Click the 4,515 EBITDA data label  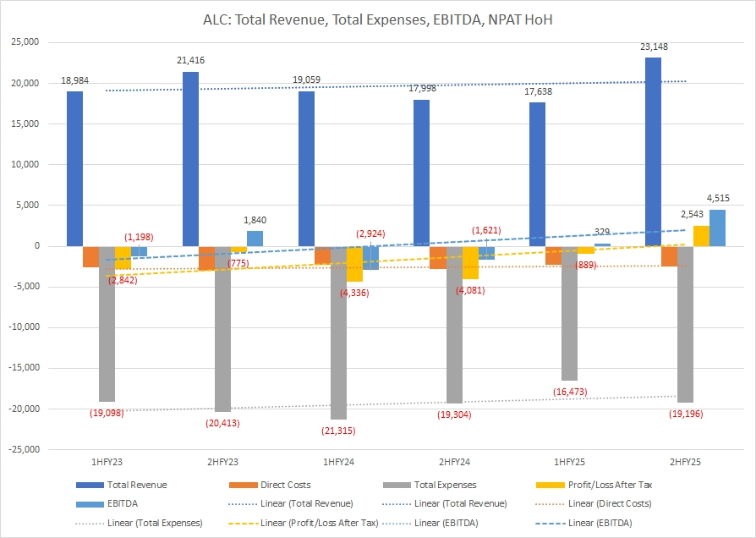[x=716, y=199]
